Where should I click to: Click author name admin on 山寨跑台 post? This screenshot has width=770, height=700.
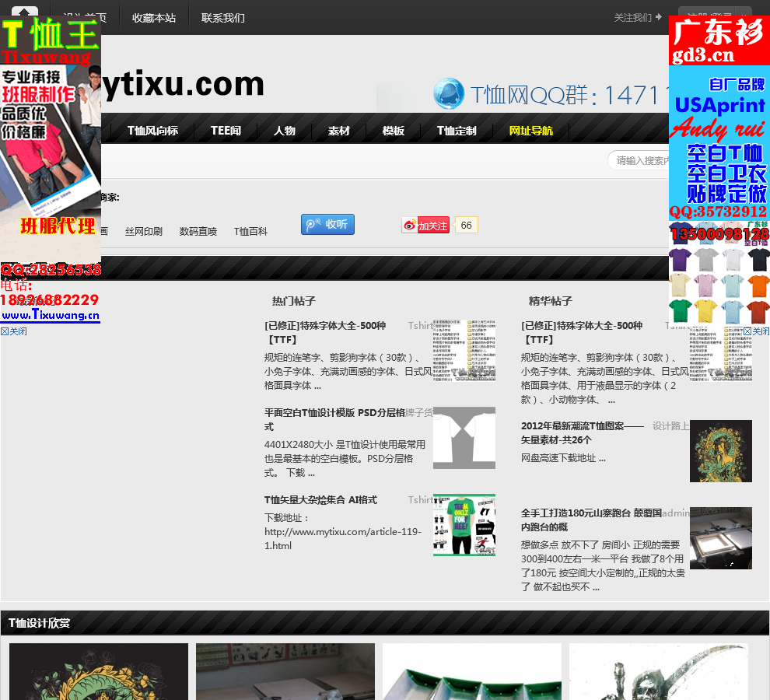click(676, 513)
